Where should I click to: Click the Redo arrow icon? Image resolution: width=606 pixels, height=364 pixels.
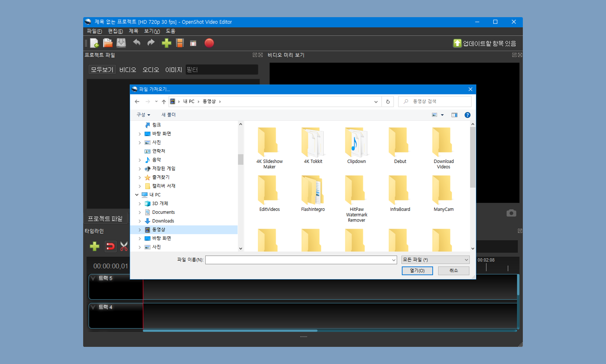click(x=151, y=43)
